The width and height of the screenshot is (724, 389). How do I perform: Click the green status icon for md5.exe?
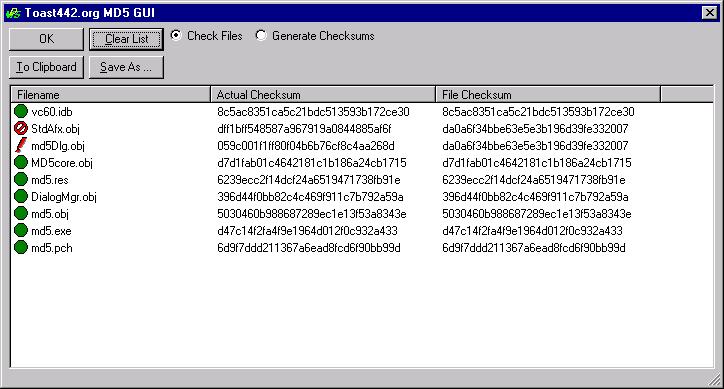(x=21, y=230)
